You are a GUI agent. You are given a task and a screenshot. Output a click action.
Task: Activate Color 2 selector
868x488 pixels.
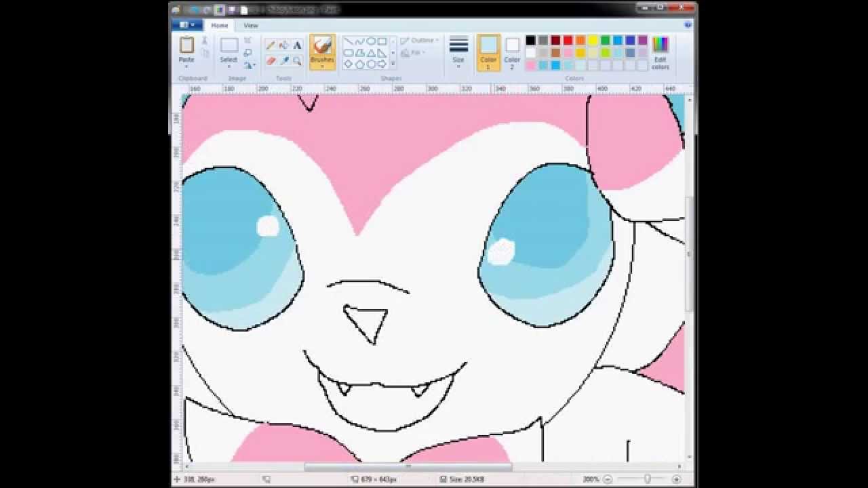pyautogui.click(x=512, y=53)
